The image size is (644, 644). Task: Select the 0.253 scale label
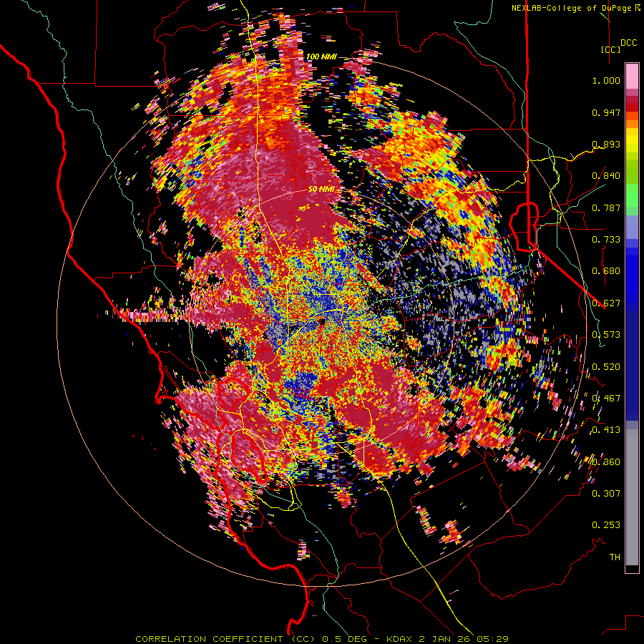606,525
